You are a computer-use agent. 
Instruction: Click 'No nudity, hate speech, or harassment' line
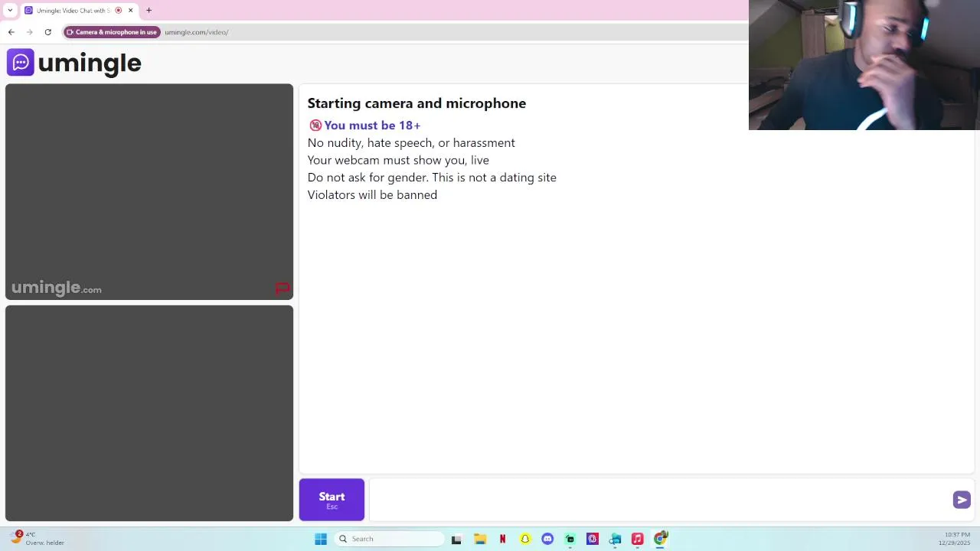(x=411, y=143)
